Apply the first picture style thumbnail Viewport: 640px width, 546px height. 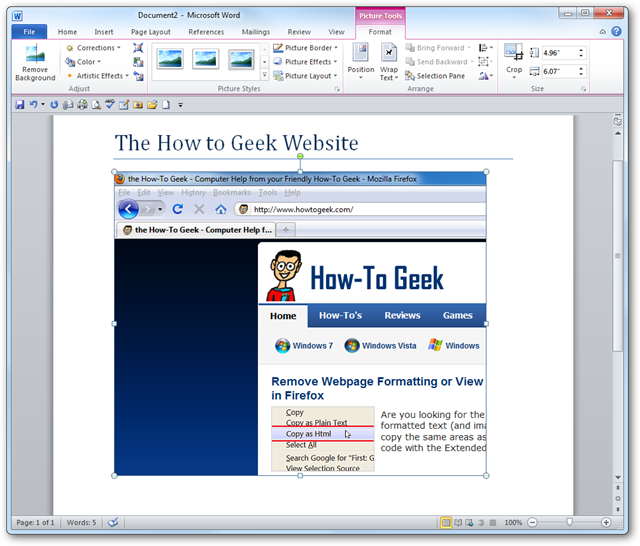coord(170,58)
